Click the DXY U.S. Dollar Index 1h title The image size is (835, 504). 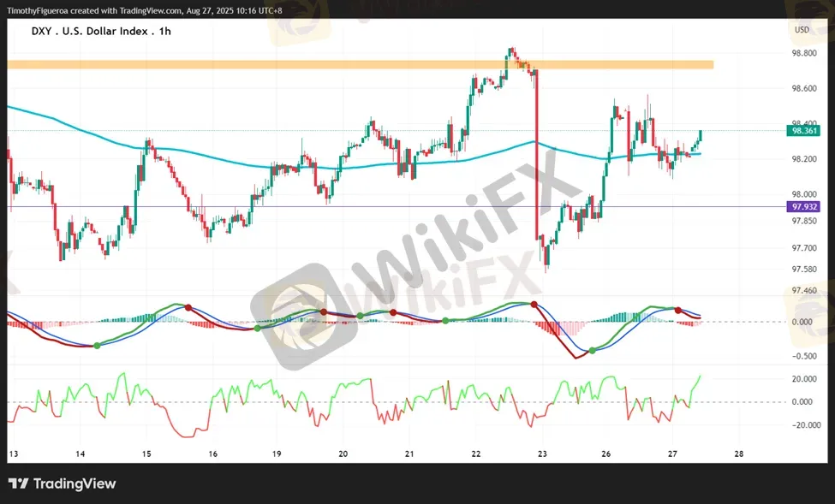101,32
